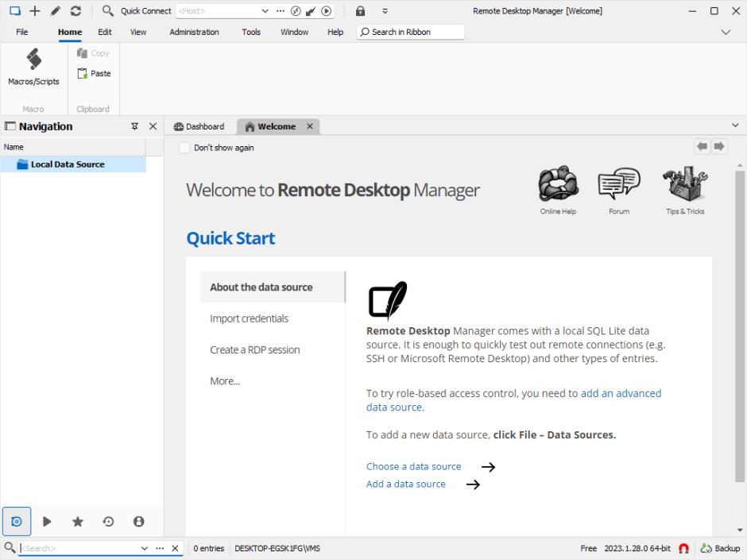Open Tips & Tricks toolbox icon
This screenshot has width=747, height=560.
pyautogui.click(x=685, y=190)
